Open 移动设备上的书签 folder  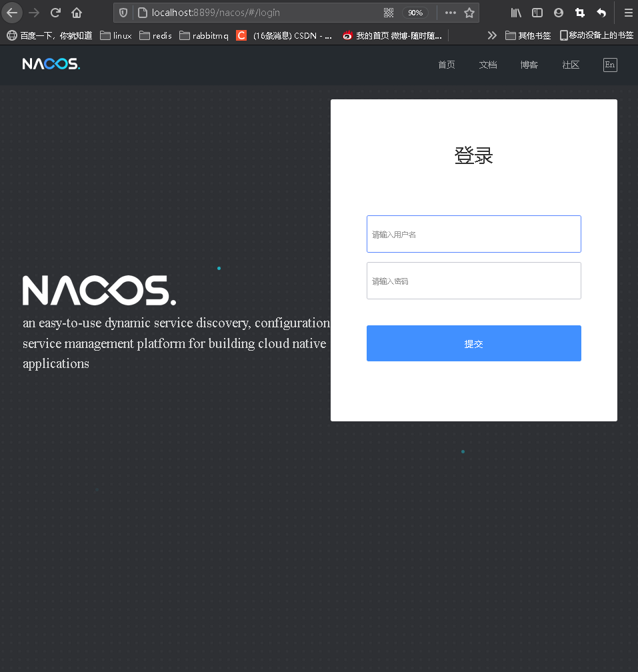click(597, 35)
